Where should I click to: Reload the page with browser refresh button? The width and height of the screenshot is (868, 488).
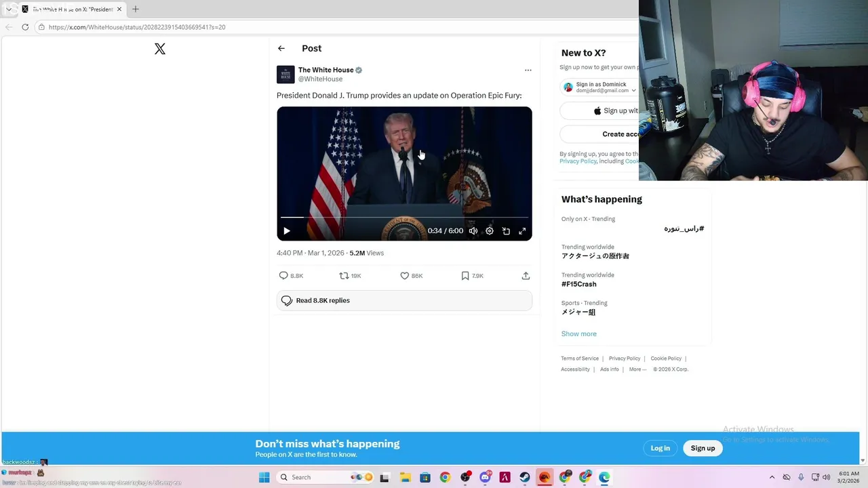pyautogui.click(x=25, y=27)
